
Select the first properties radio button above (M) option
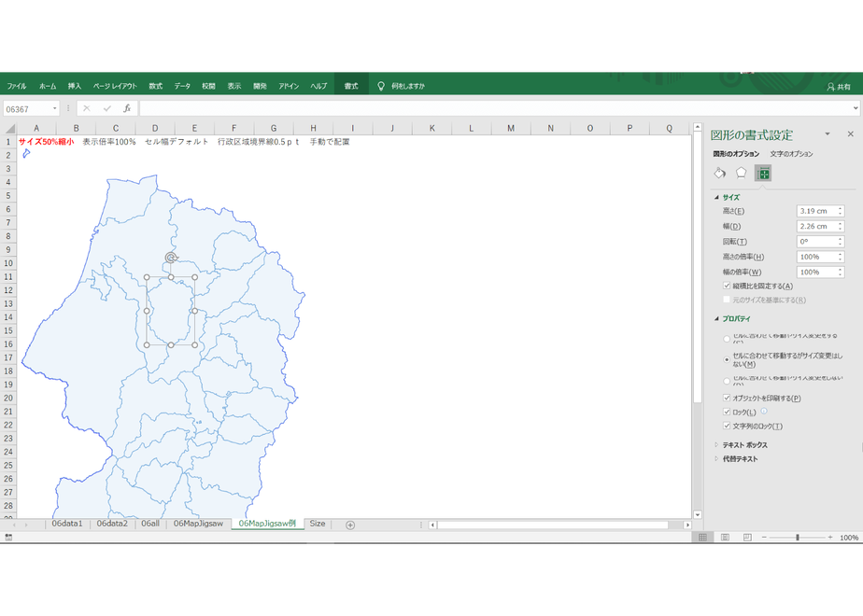click(x=727, y=339)
